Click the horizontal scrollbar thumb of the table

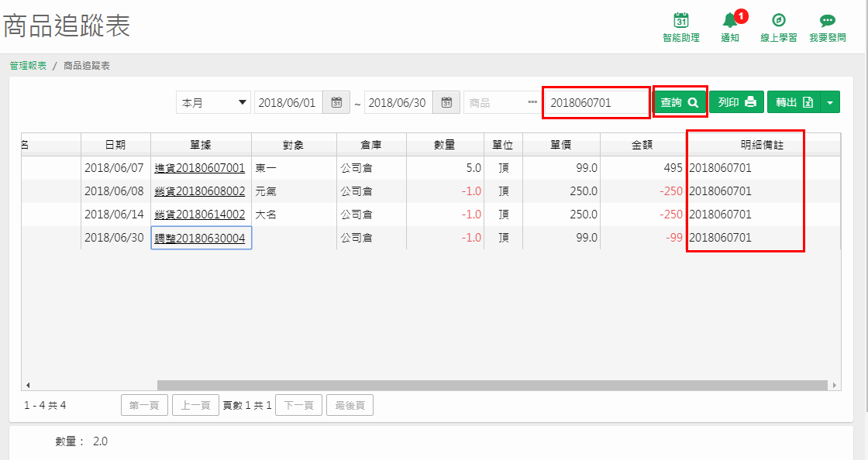pos(492,385)
